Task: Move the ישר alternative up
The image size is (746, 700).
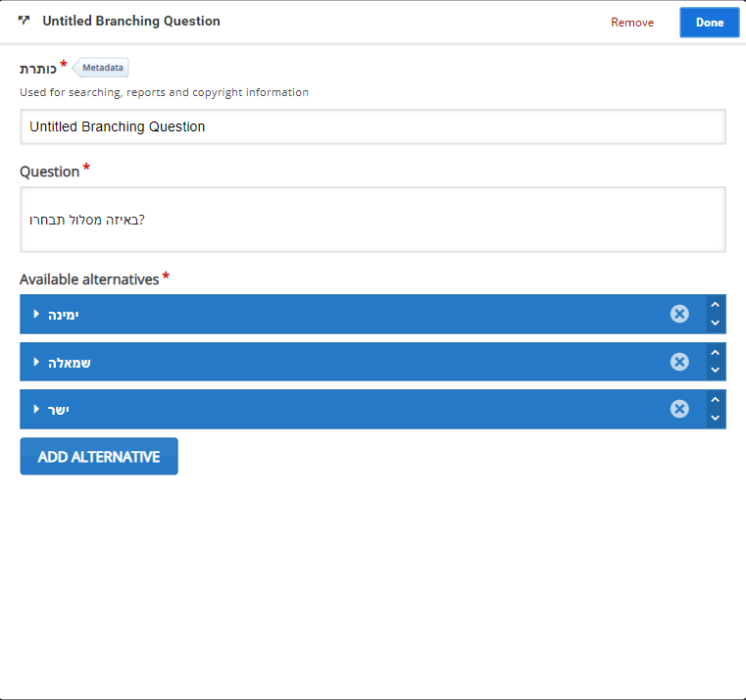Action: 716,399
